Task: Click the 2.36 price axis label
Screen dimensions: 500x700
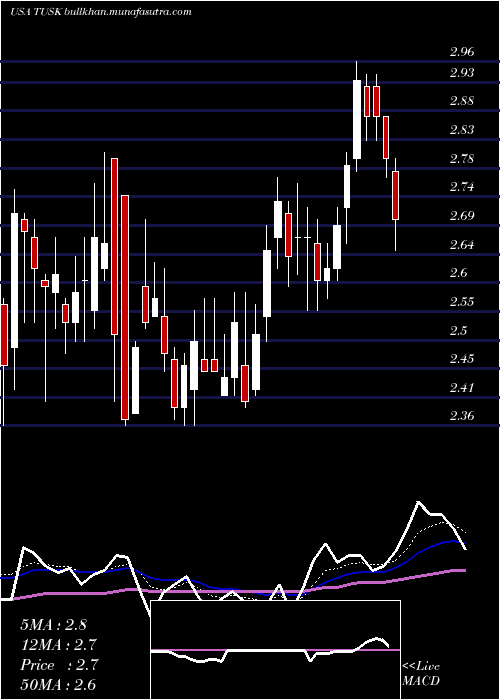Action: pos(462,416)
